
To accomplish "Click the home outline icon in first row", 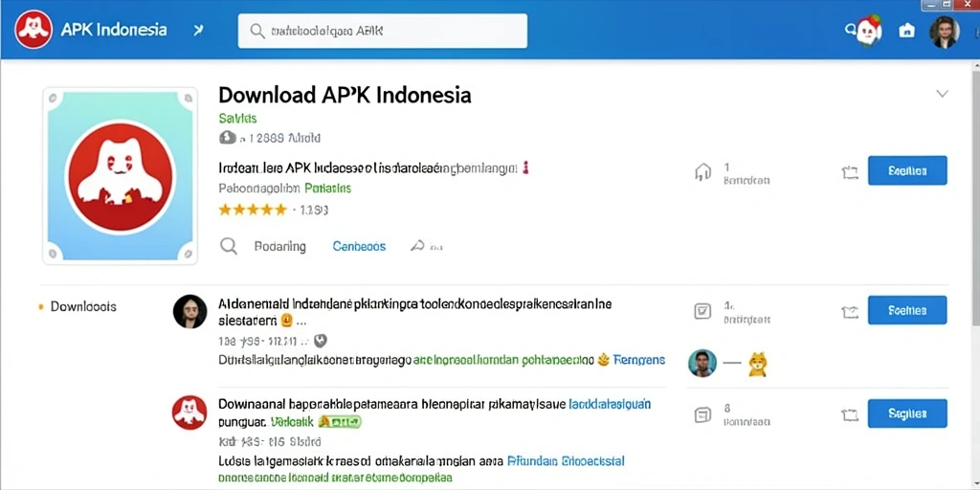I will (x=703, y=172).
